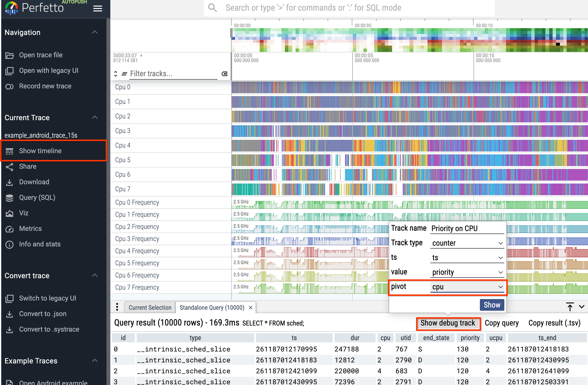Share the current trace

click(x=27, y=167)
